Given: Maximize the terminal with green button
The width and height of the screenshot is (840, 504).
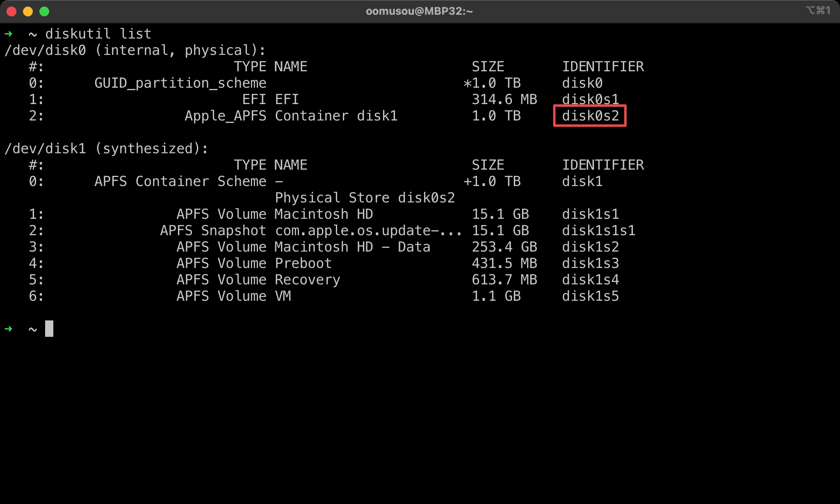Looking at the screenshot, I should click(44, 11).
